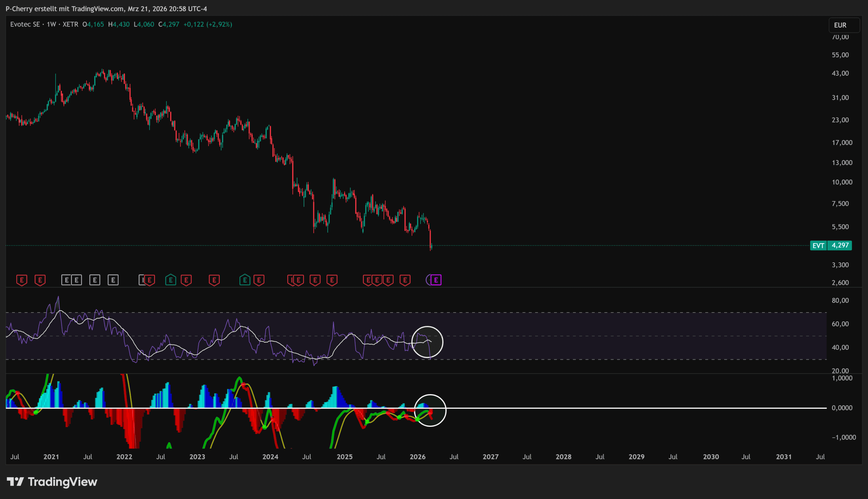The height and width of the screenshot is (499, 868).
Task: Click the red earnings marker just before 2025
Action: [x=332, y=280]
